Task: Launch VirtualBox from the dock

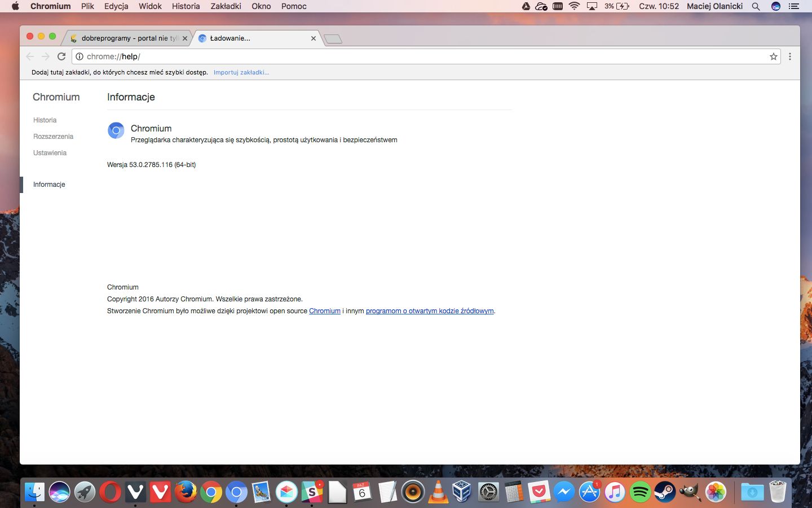Action: (x=463, y=492)
